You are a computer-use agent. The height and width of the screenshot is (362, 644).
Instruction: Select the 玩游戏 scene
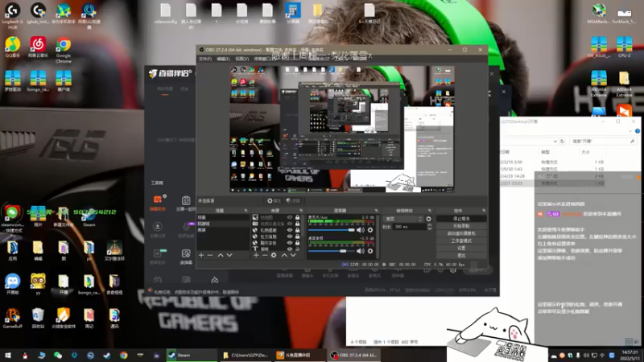point(223,224)
